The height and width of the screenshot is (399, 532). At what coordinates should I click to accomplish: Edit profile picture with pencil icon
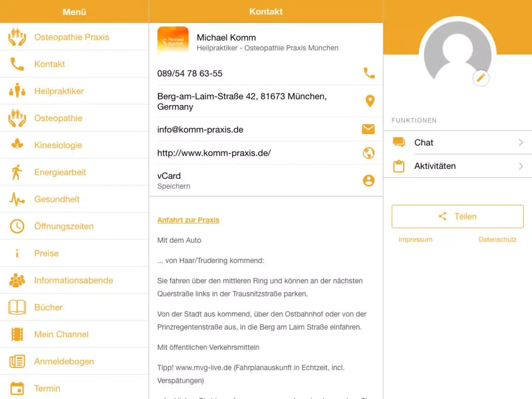click(x=481, y=78)
